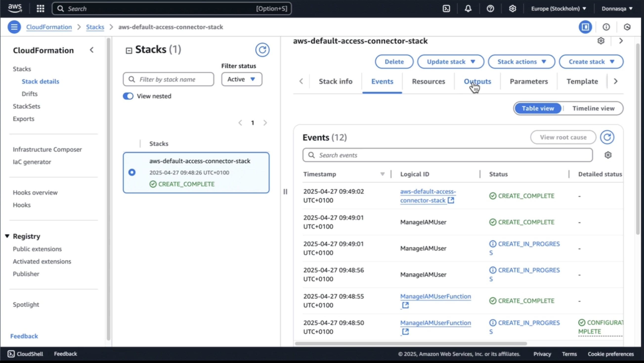Open the top bar settings gear
This screenshot has height=363, width=644.
pos(513,8)
